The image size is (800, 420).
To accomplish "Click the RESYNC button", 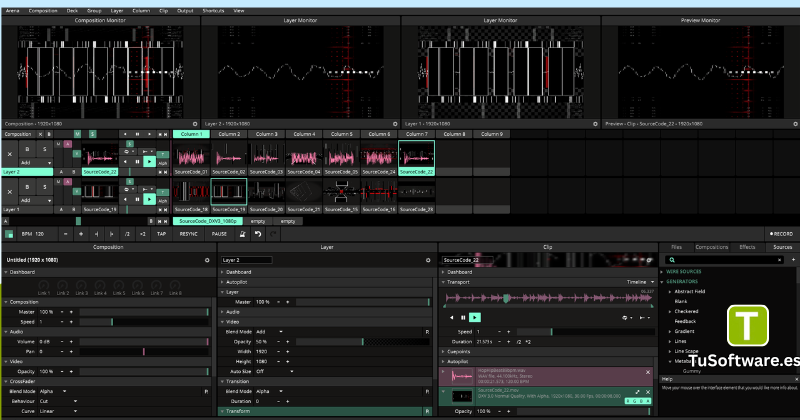I will coord(188,234).
